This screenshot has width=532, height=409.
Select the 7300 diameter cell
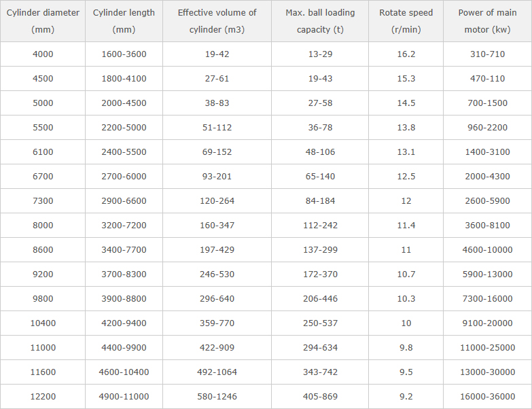click(43, 201)
